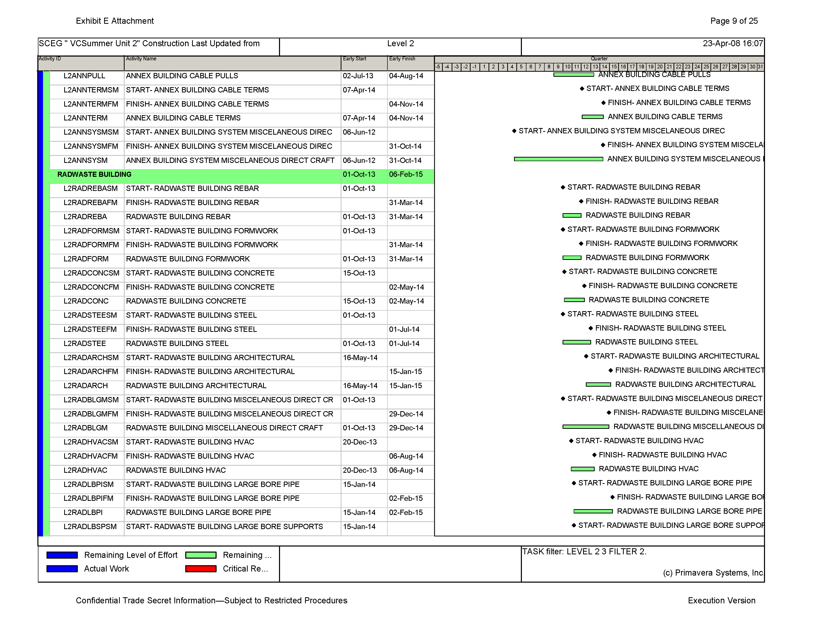Select activity ID L2RADREBA

click(x=85, y=217)
